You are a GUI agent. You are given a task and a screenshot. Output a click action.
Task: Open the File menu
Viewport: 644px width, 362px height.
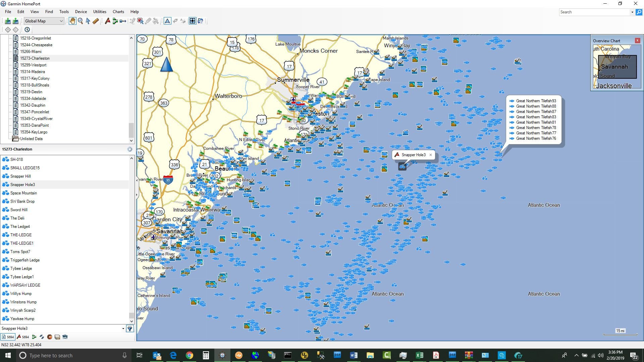(x=8, y=12)
